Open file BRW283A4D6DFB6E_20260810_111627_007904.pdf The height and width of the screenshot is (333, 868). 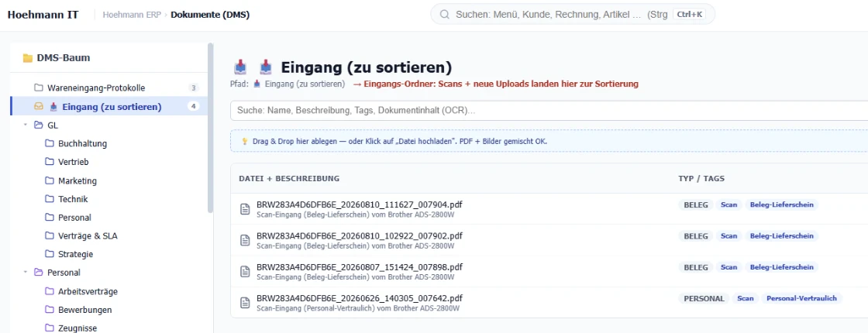[x=360, y=204]
